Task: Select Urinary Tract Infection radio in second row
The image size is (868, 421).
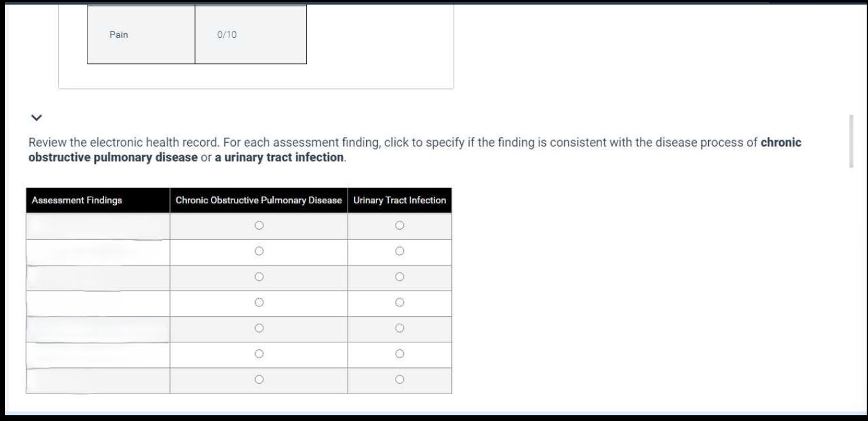Action: 399,251
